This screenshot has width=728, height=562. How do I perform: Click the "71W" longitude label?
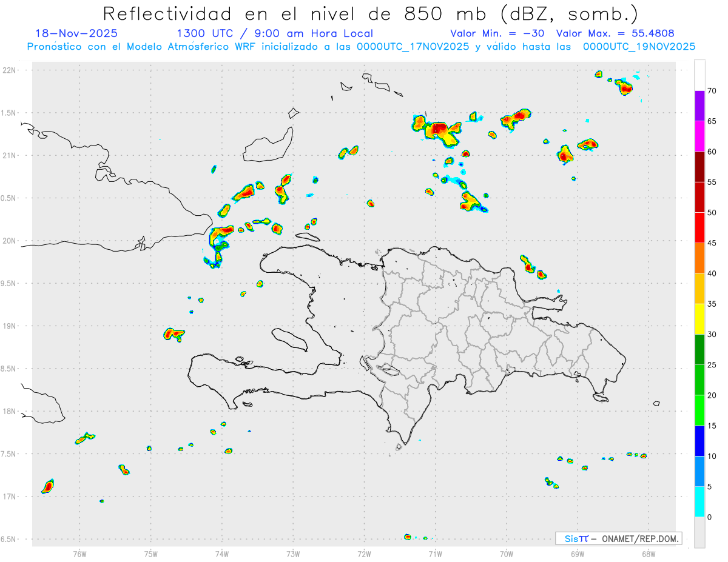[x=435, y=554]
